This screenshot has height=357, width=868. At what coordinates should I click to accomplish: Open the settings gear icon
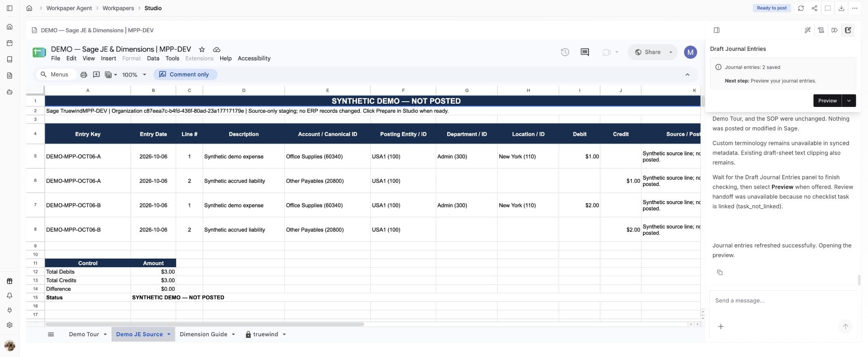(10, 325)
